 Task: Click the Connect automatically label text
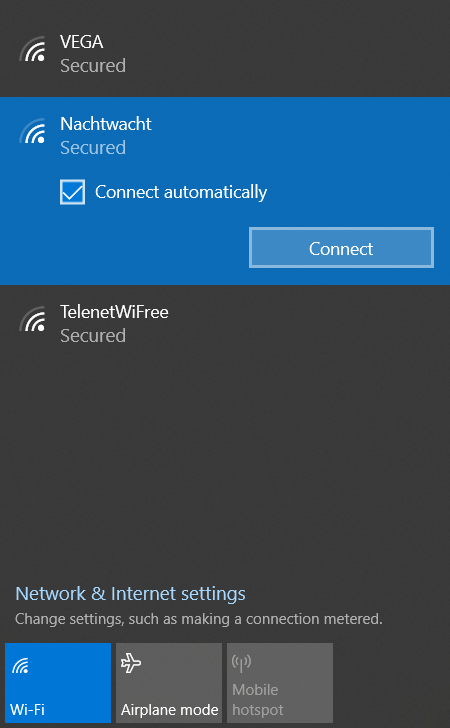(x=181, y=192)
